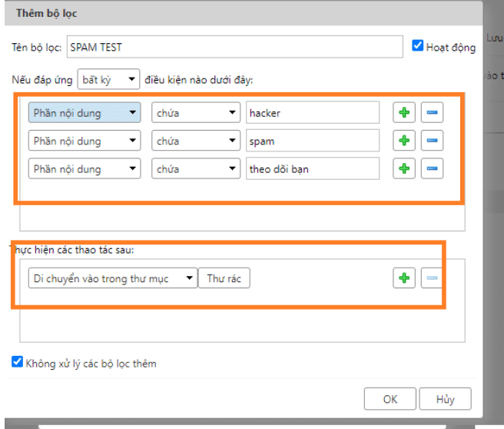Remove the spam condition row
504x429 pixels.
click(432, 141)
